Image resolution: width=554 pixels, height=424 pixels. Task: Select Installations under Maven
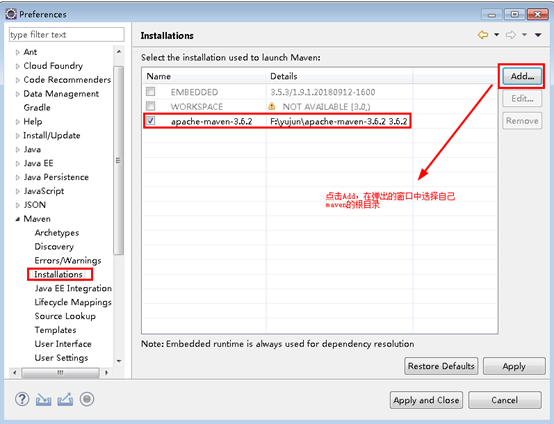pos(58,274)
